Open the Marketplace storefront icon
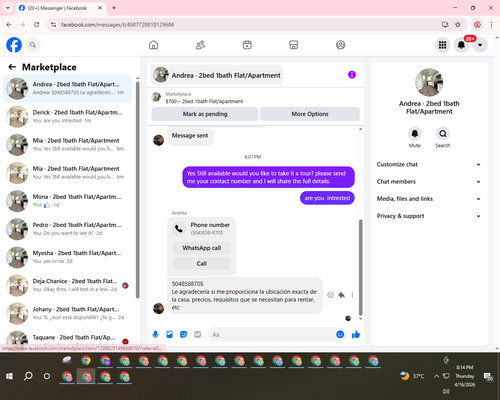Screen dimensions: 500x400 pyautogui.click(x=294, y=45)
